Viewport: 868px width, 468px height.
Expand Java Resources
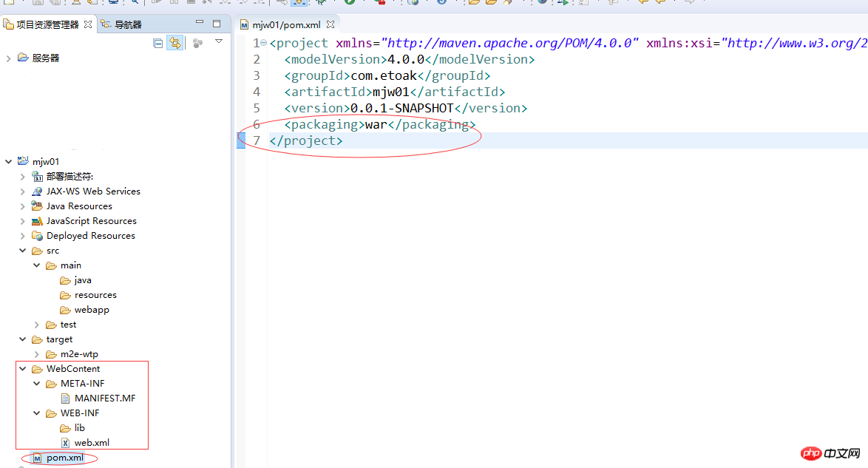(x=23, y=206)
